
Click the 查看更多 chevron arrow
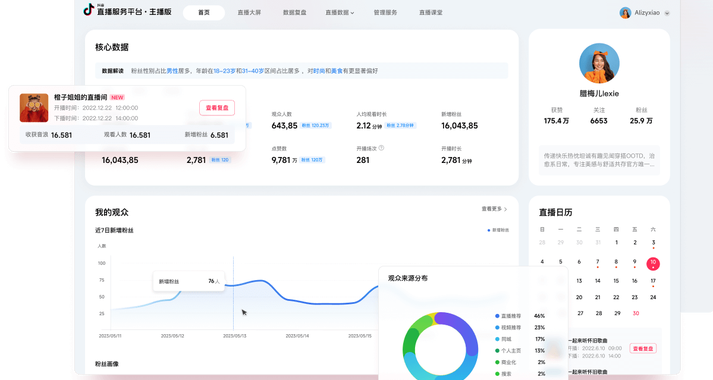(x=506, y=209)
